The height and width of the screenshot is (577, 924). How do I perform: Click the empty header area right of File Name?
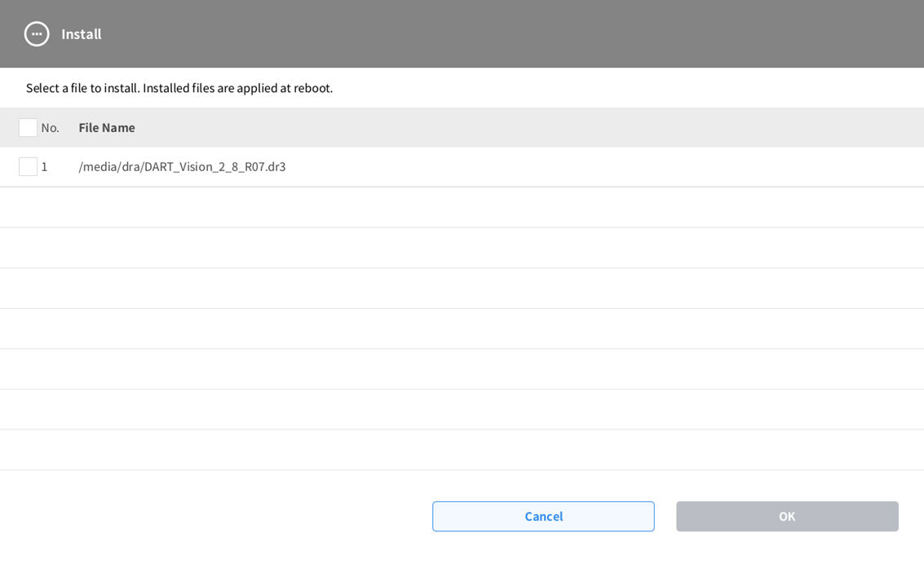click(x=530, y=128)
